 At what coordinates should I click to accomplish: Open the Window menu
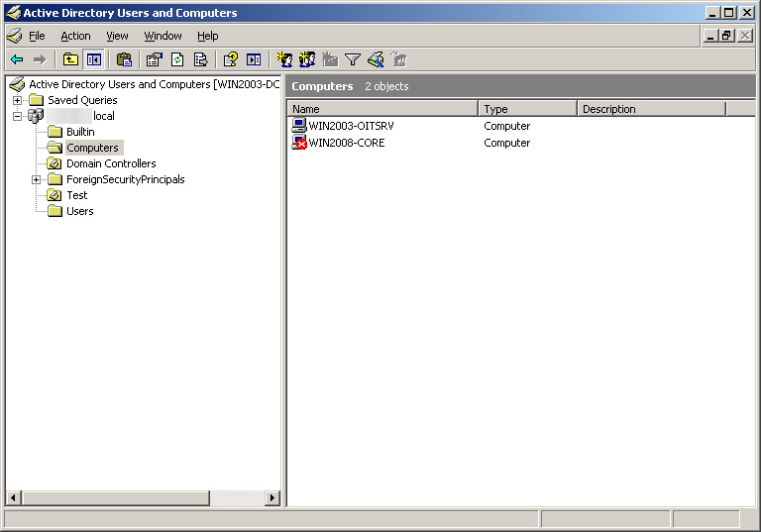[163, 36]
